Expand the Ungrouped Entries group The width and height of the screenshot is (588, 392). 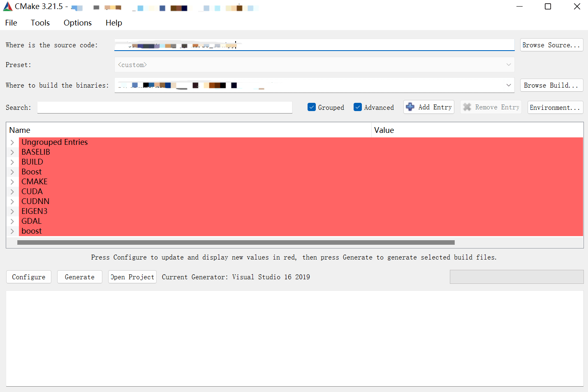pyautogui.click(x=12, y=142)
